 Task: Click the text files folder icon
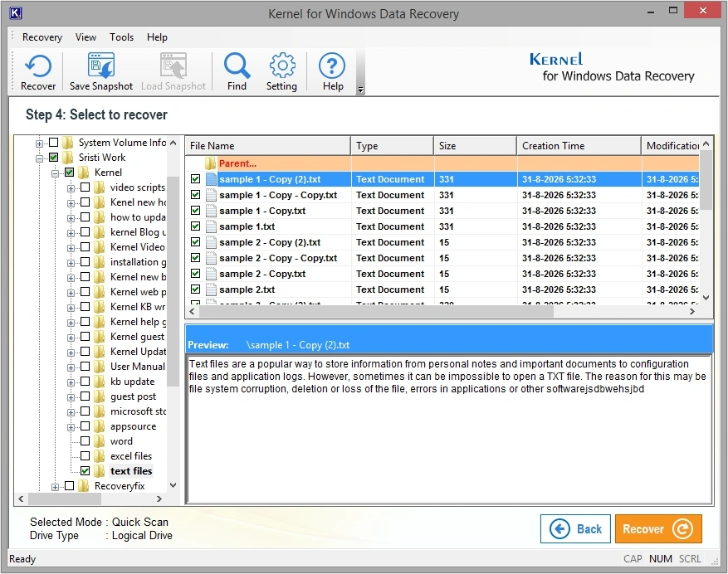tap(100, 471)
